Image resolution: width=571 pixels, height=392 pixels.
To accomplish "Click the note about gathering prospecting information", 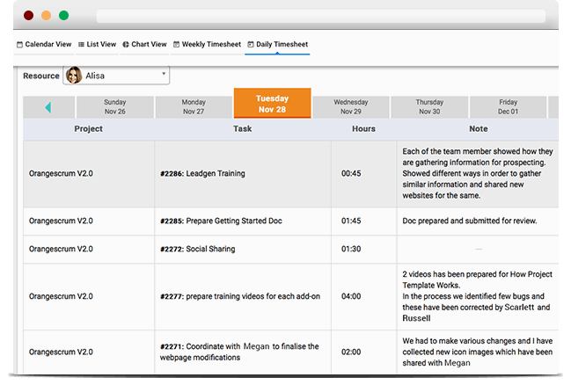I will (478, 173).
